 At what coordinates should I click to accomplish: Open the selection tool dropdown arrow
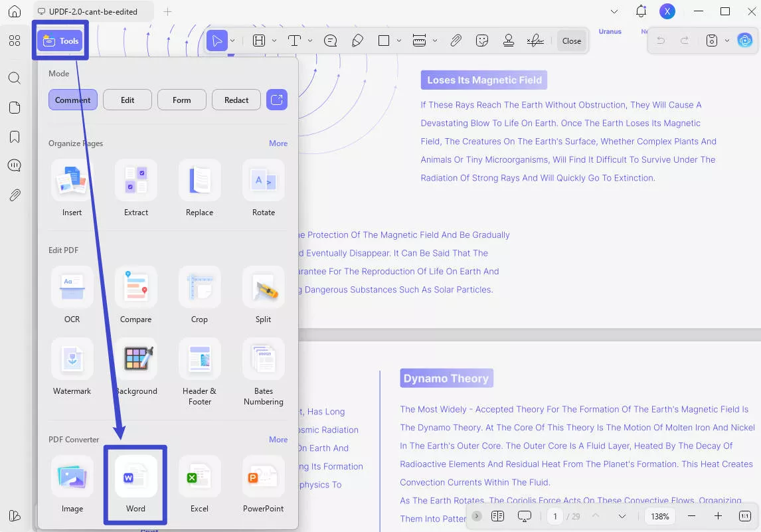(x=231, y=41)
